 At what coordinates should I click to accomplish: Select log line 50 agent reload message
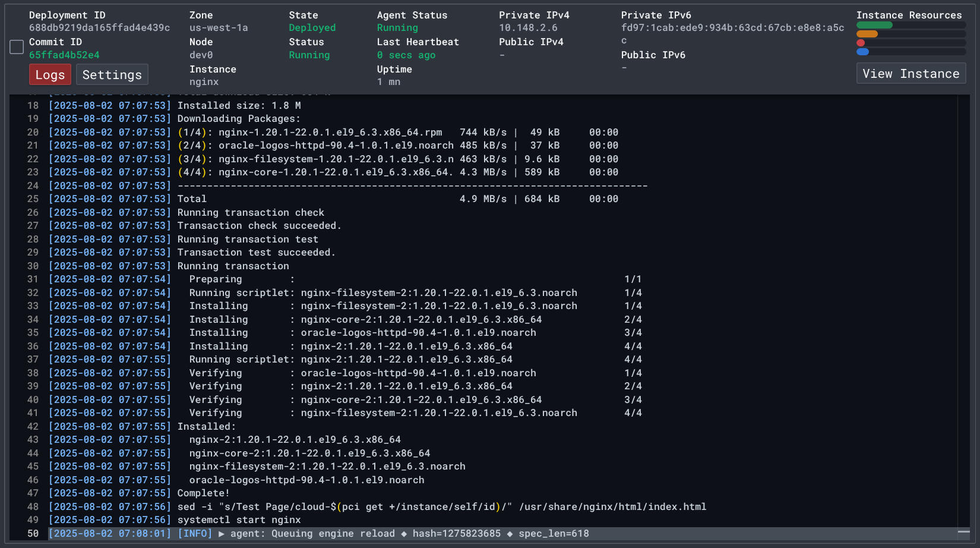point(410,534)
